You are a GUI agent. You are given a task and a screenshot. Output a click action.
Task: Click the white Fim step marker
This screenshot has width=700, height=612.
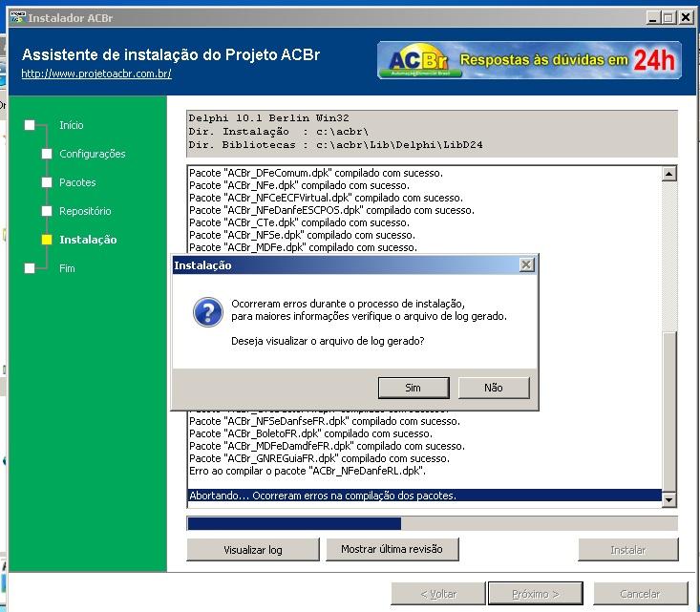30,268
